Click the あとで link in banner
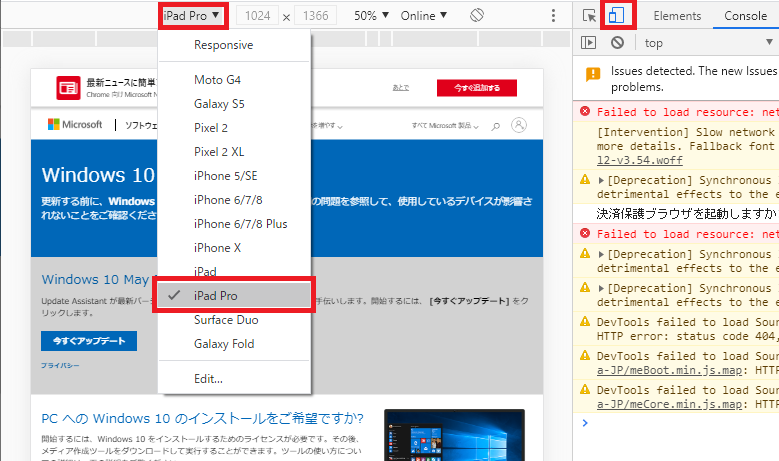The width and height of the screenshot is (779, 461). click(x=400, y=88)
